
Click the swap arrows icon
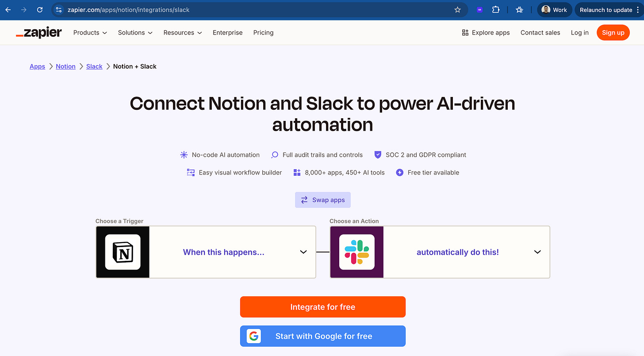[x=304, y=200]
